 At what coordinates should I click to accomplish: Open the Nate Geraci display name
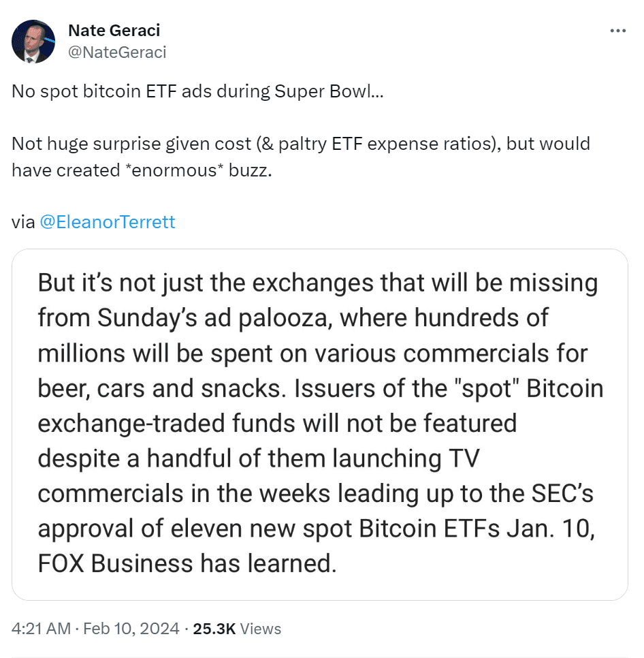tap(114, 31)
